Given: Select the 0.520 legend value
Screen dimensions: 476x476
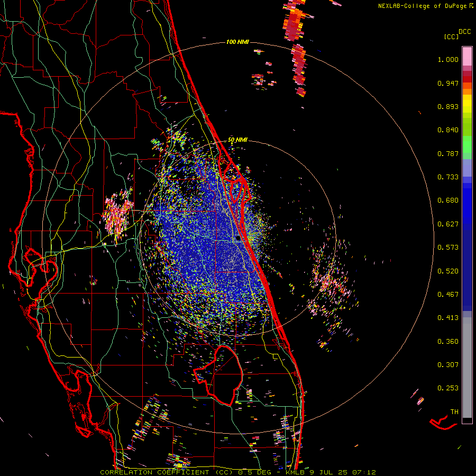Looking at the screenshot, I should pos(448,271).
